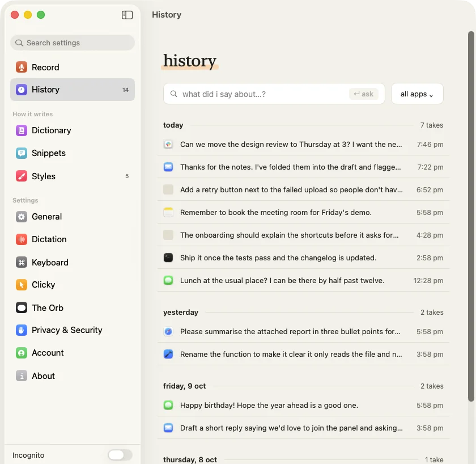This screenshot has height=464, width=476.
Task: Open the Record section
Action: [x=73, y=67]
